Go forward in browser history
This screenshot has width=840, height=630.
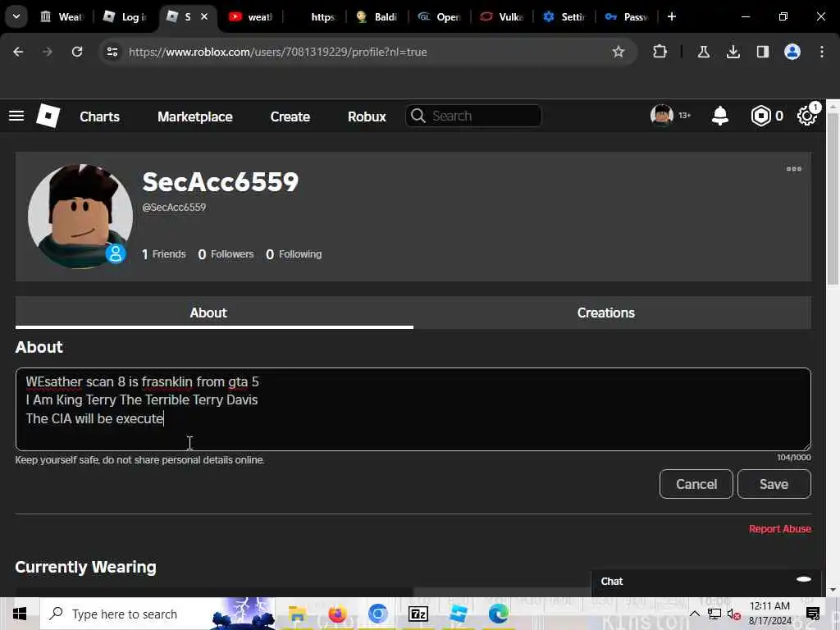(48, 52)
